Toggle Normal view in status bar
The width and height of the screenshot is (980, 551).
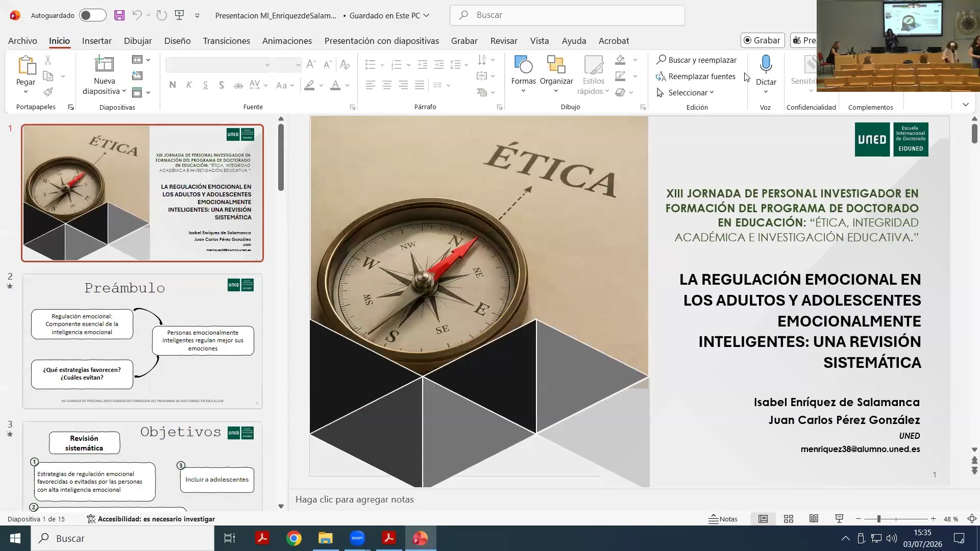[763, 519]
